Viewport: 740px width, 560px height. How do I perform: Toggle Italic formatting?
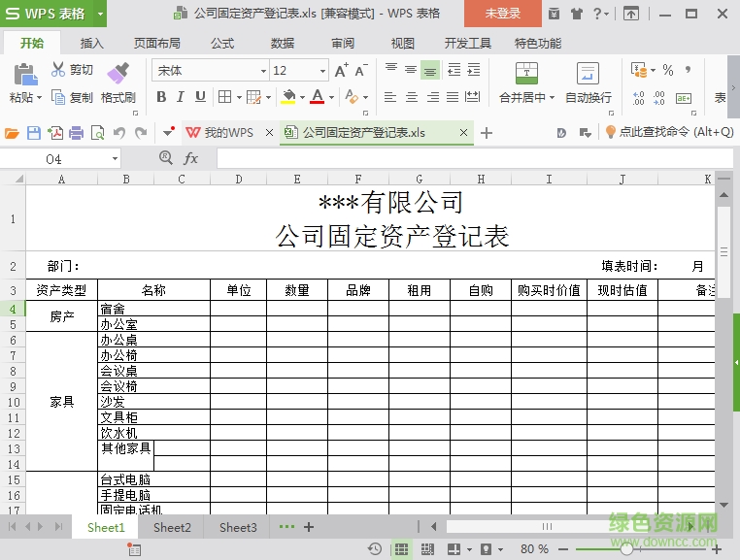[181, 97]
